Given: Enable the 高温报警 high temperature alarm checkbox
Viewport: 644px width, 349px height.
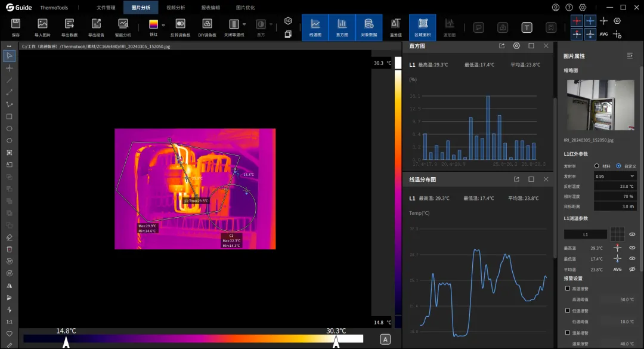Looking at the screenshot, I should (567, 289).
